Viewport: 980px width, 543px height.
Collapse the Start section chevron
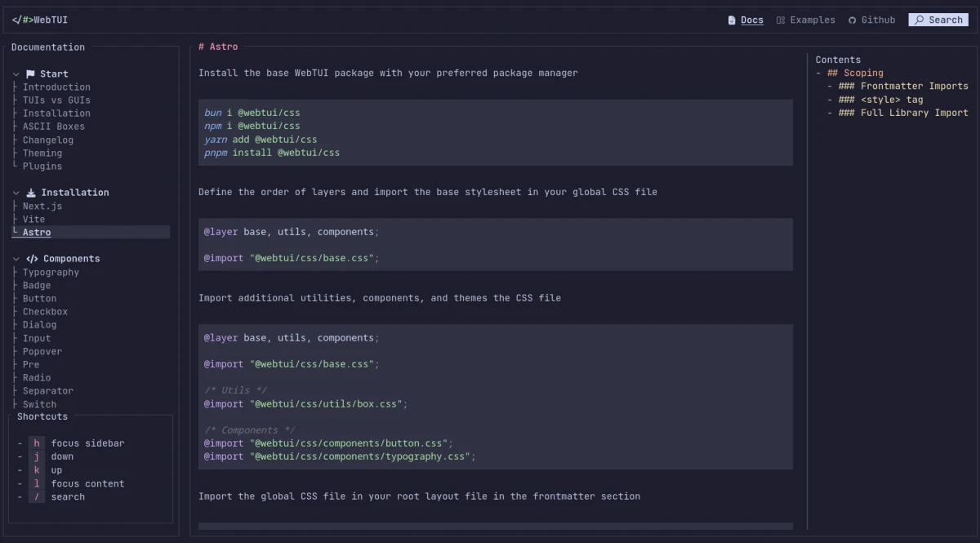click(x=16, y=74)
